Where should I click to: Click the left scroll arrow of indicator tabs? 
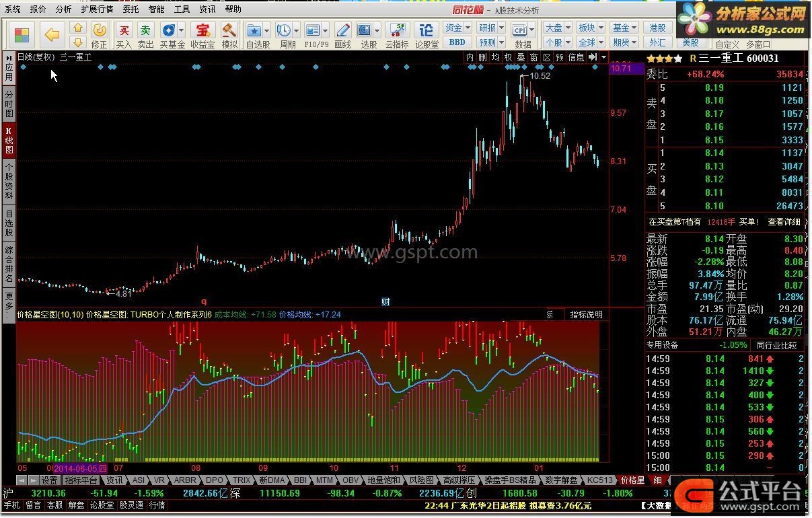pos(21,480)
